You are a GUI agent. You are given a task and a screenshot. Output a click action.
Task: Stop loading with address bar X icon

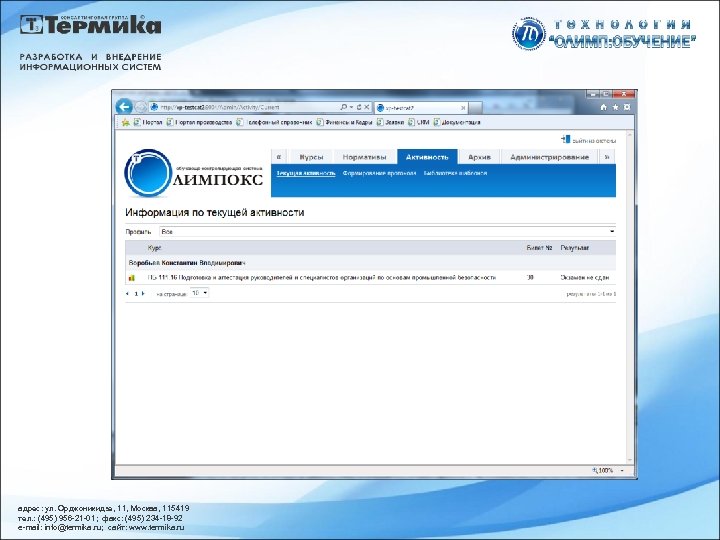(366, 107)
